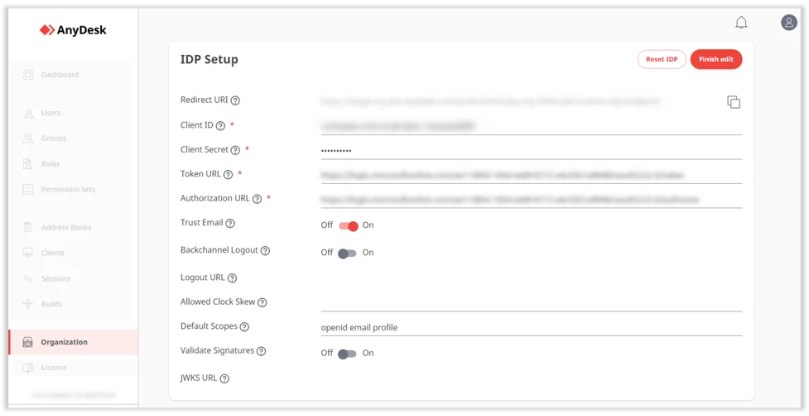Click the Client Secret password field
This screenshot has height=416, width=809.
tap(530, 150)
